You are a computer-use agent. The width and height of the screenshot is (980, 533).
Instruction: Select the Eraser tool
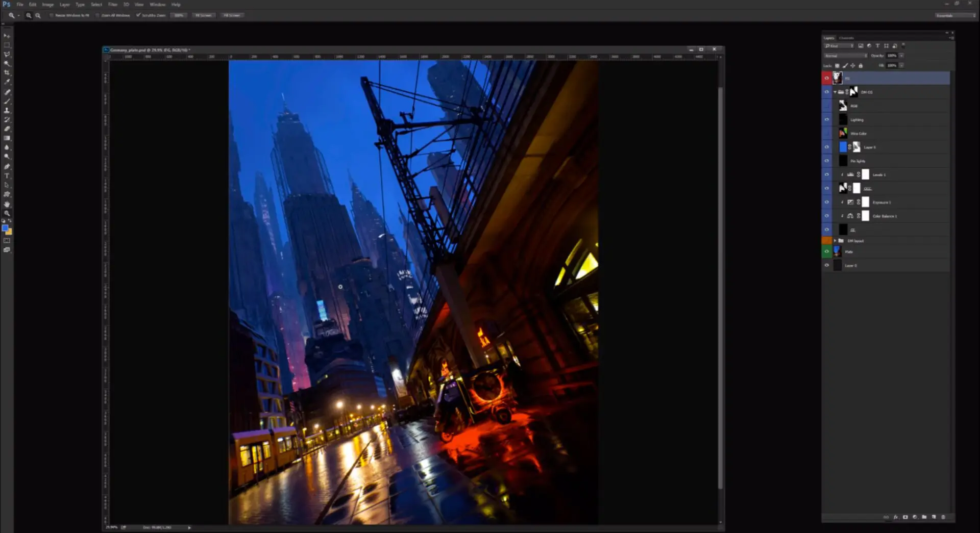[x=7, y=129]
